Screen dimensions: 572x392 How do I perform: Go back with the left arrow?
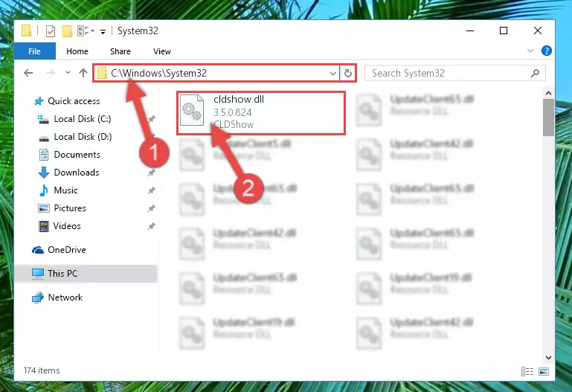(28, 73)
